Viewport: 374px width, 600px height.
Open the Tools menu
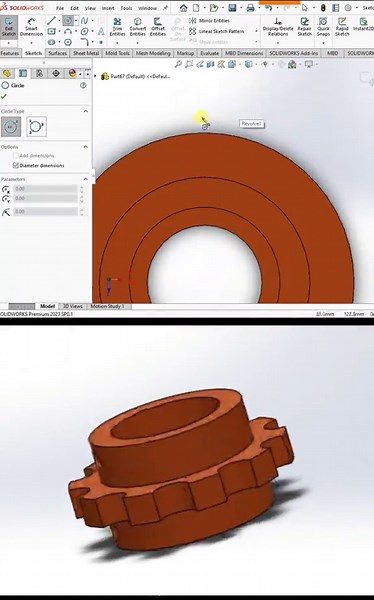(x=126, y=8)
